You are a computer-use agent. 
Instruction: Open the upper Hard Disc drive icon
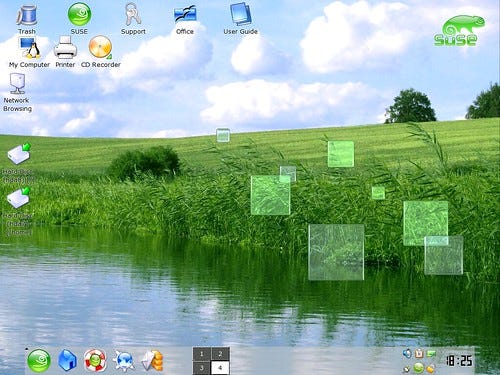[19, 154]
